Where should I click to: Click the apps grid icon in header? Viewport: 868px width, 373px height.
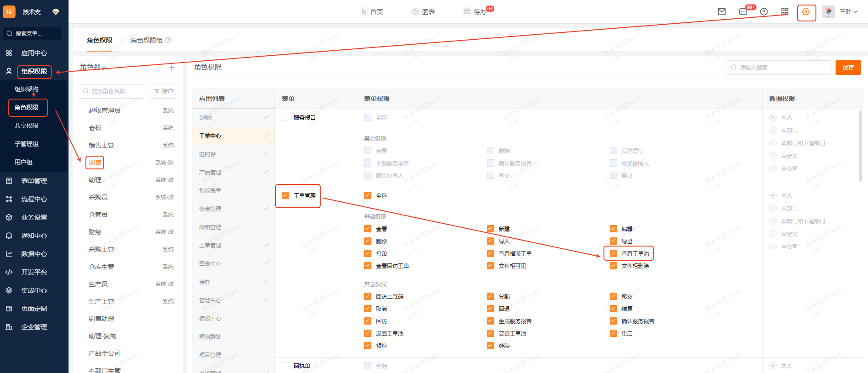[785, 12]
